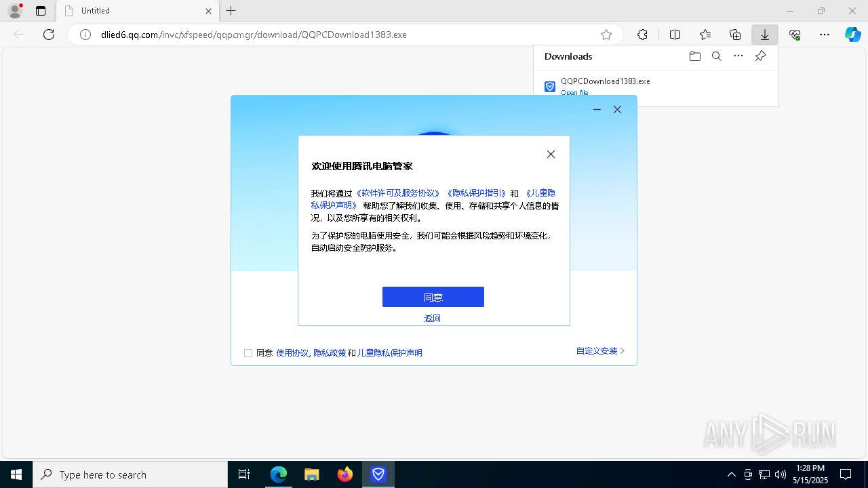Refresh the page
This screenshot has height=488, width=868.
(49, 35)
